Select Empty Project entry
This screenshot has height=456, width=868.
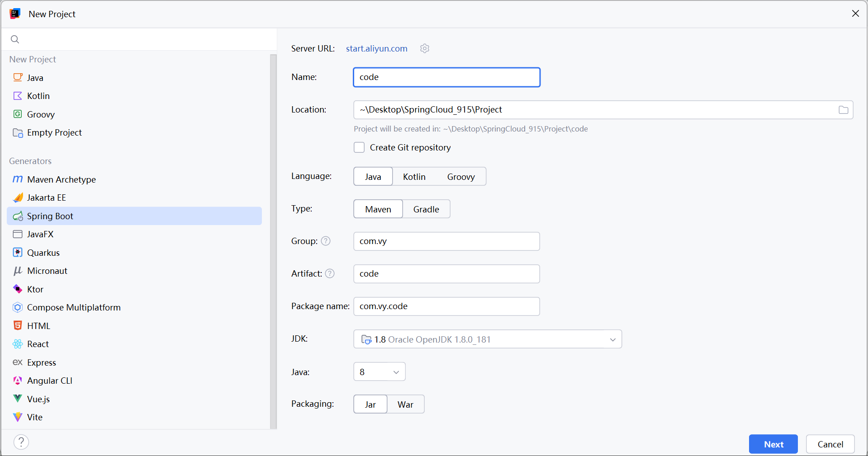pyautogui.click(x=135, y=132)
